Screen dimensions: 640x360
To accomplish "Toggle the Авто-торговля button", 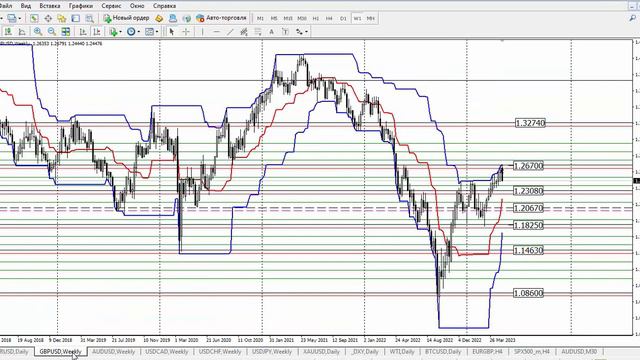I will point(221,18).
